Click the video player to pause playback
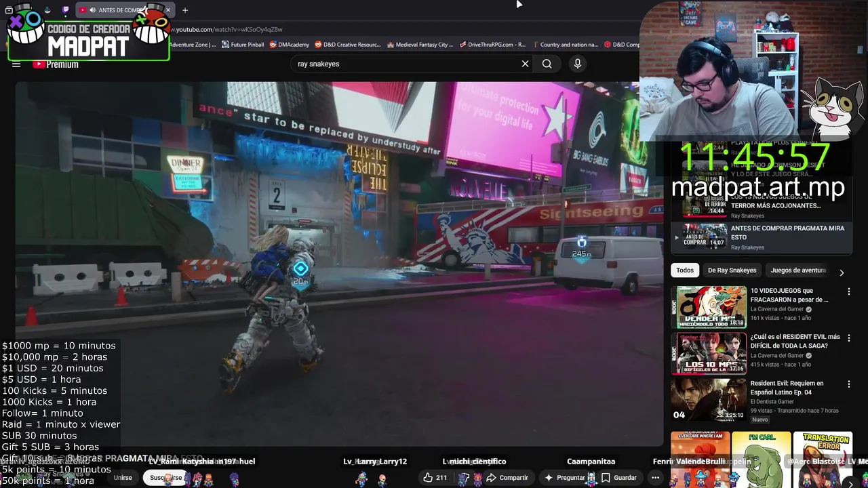The height and width of the screenshot is (488, 868). pyautogui.click(x=339, y=263)
